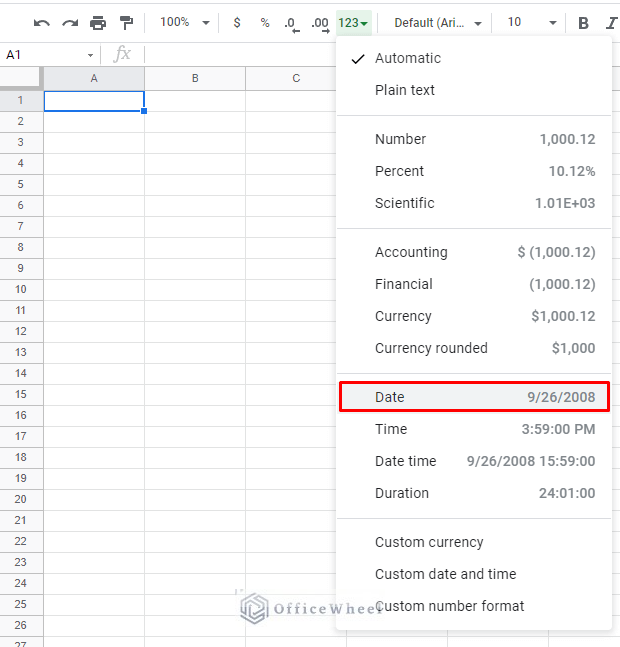Select Duration format 24:01:00
Viewport: 620px width, 647px height.
[474, 493]
